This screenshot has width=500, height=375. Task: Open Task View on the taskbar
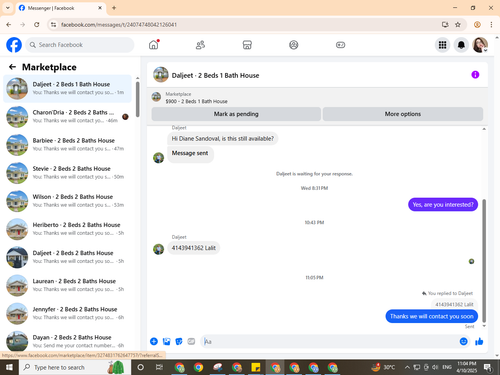[x=159, y=367]
